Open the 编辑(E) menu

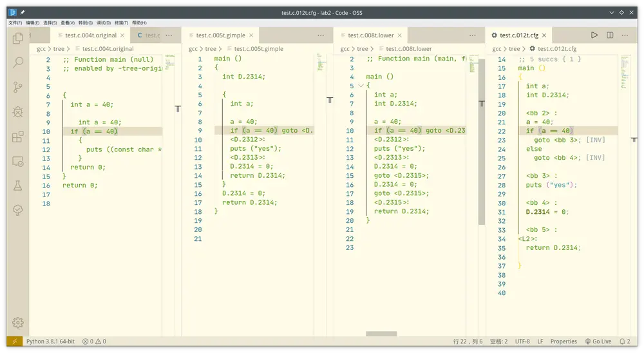(33, 23)
